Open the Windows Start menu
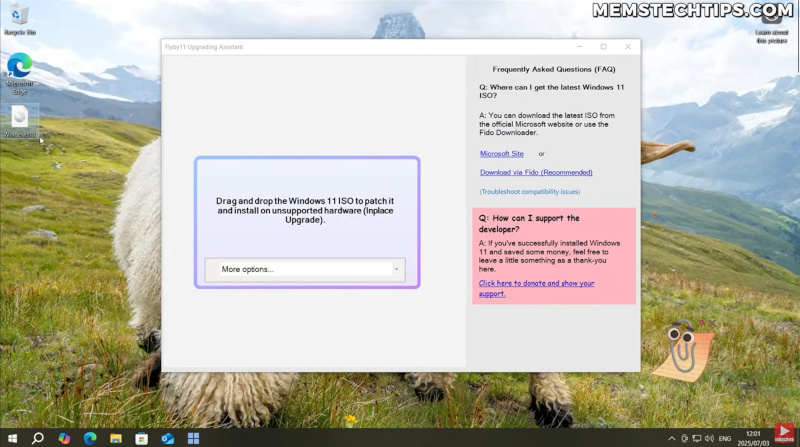This screenshot has width=800, height=447. 12,438
